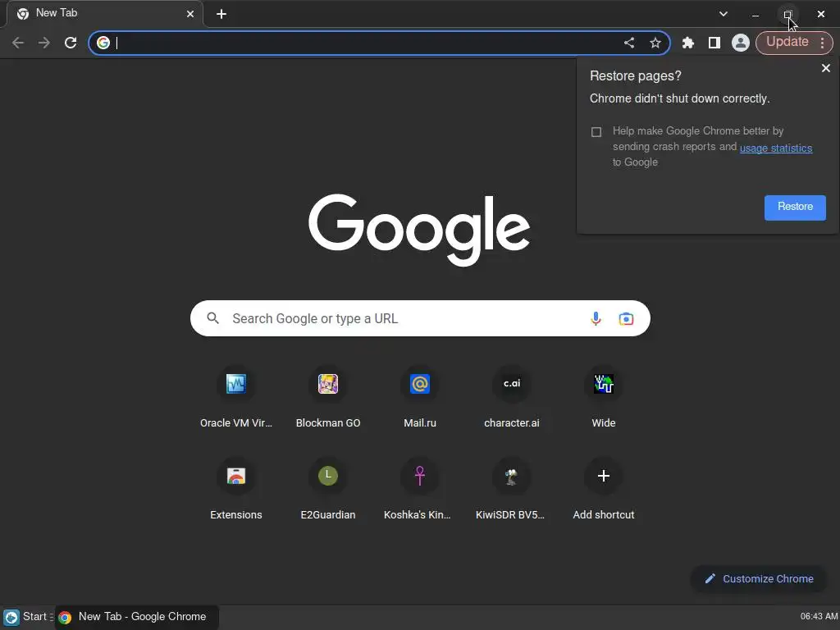
Task: Click the forward navigation arrow
Action: pos(44,43)
